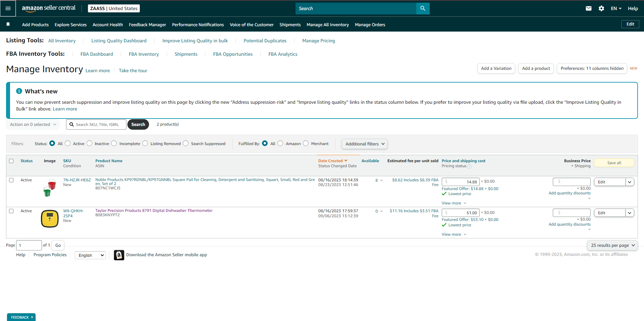Open the Edit dropdown arrow for Taylor thermometer
Screen dimensions: 644x321
630,213
